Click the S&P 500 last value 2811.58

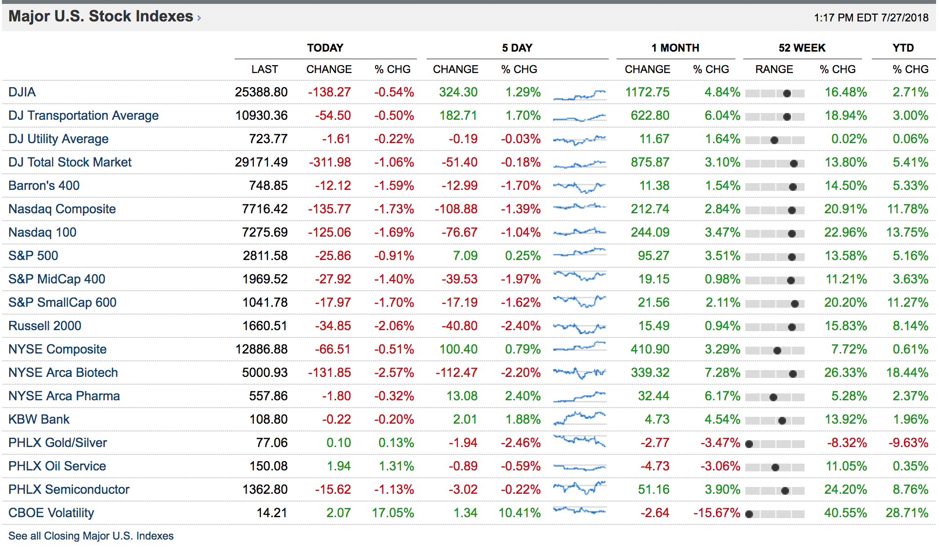[x=265, y=256]
